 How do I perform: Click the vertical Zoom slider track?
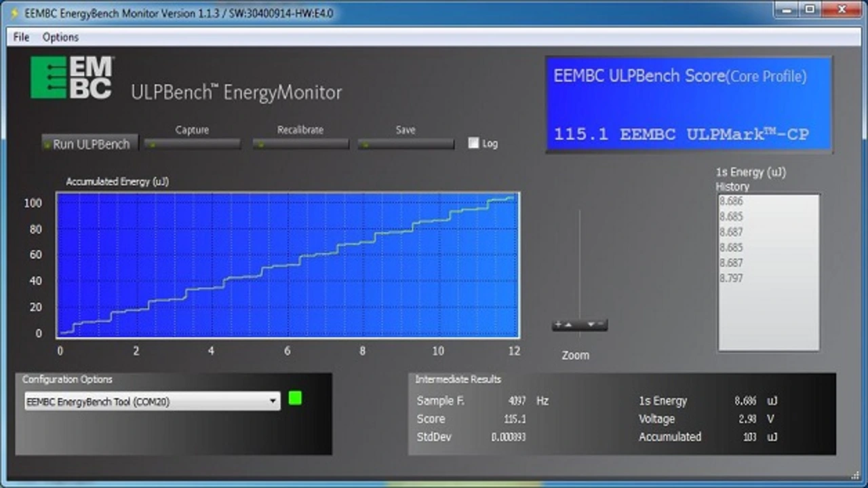[579, 265]
